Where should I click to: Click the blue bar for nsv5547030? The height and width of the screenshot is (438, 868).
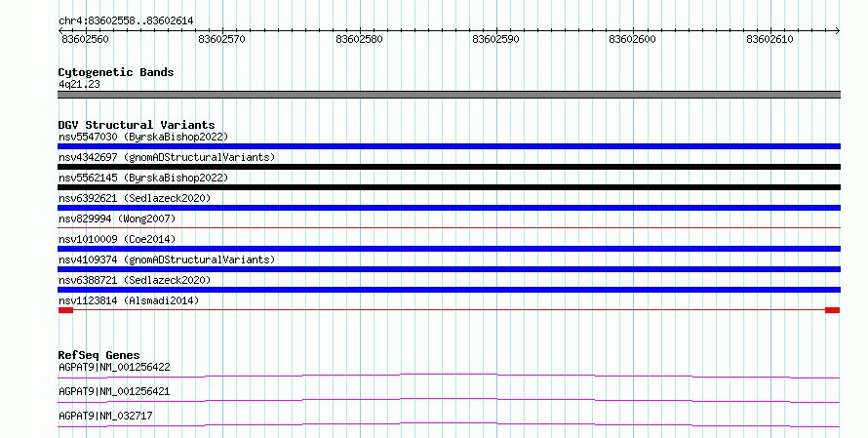(449, 146)
